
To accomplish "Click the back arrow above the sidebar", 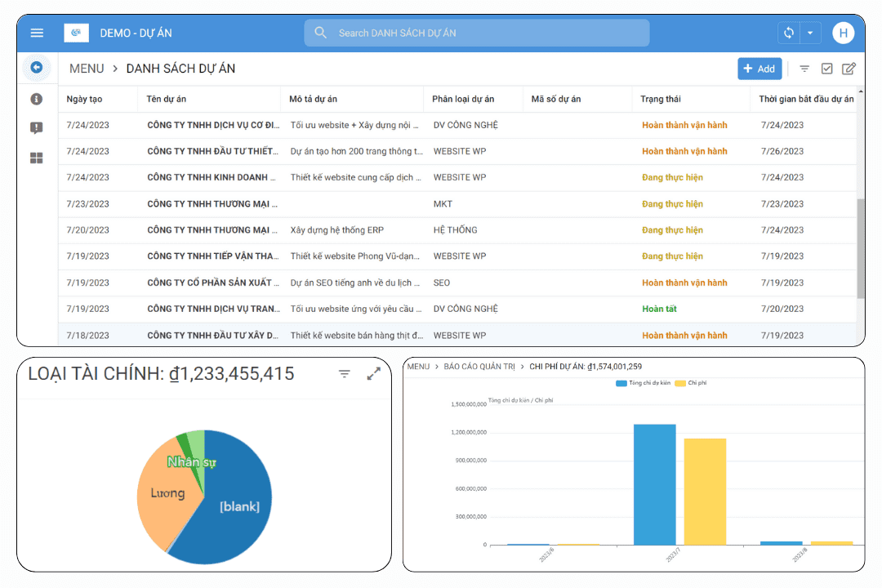I will pyautogui.click(x=37, y=68).
